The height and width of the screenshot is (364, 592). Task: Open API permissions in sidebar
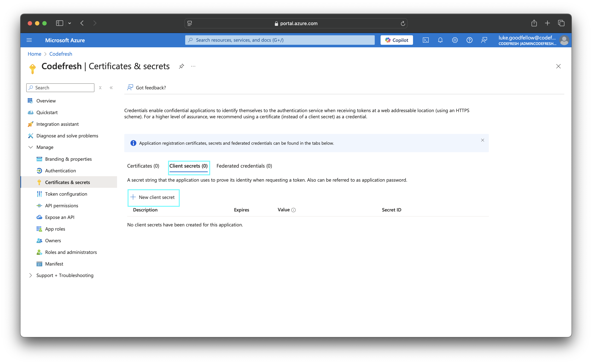(x=61, y=206)
